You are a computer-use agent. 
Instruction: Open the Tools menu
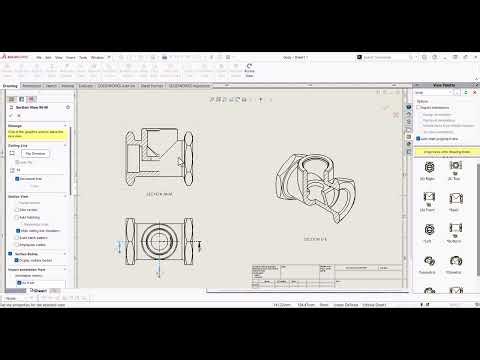click(x=83, y=57)
